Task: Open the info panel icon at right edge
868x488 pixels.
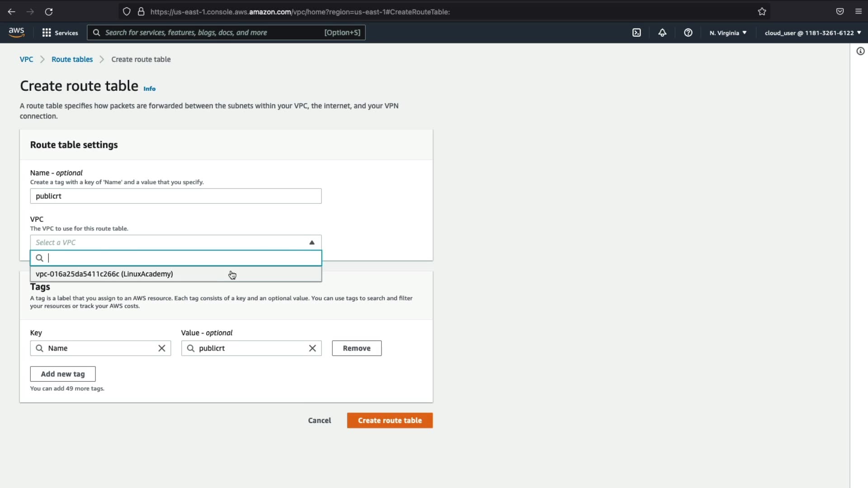Action: click(860, 51)
